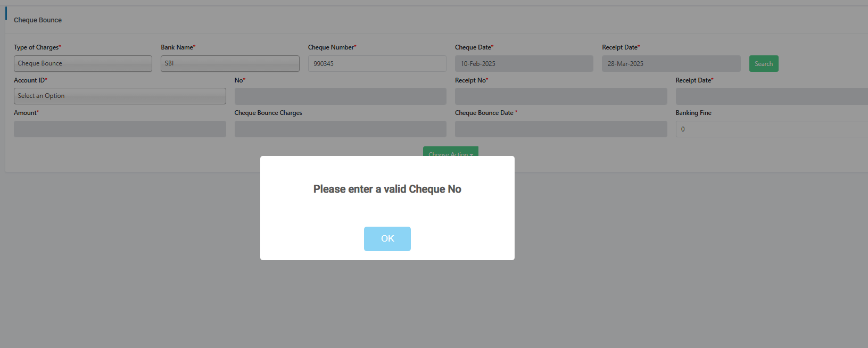Open the Choose Action dropdown button
Viewport: 868px width, 348px height.
pos(451,151)
